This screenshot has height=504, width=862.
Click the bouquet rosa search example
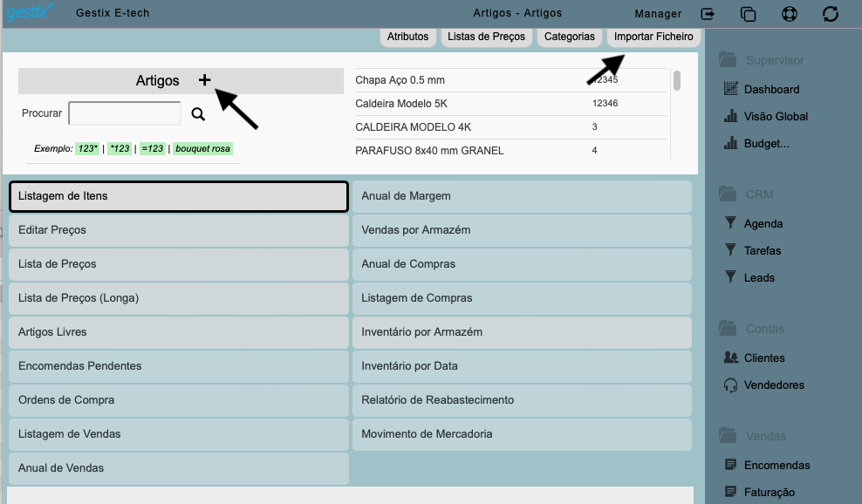(203, 148)
